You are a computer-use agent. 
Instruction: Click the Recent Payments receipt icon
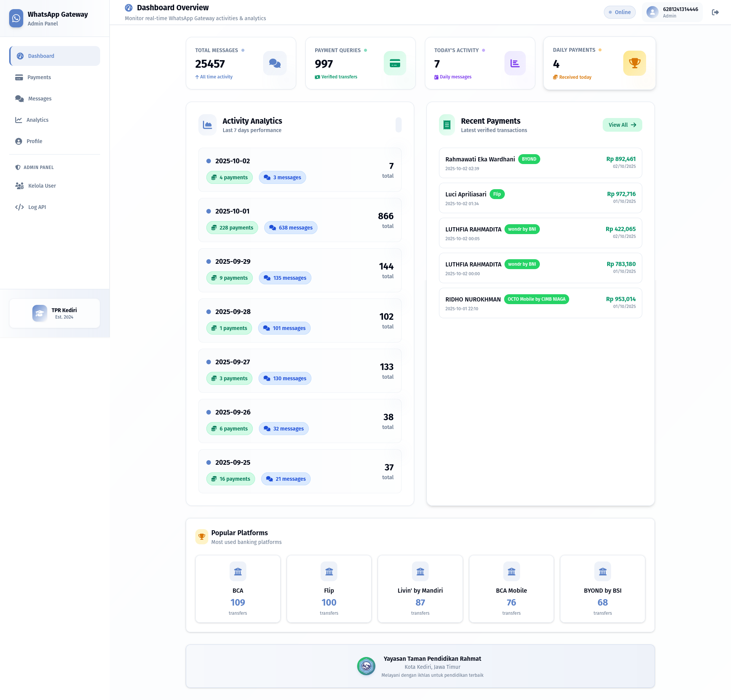[447, 125]
